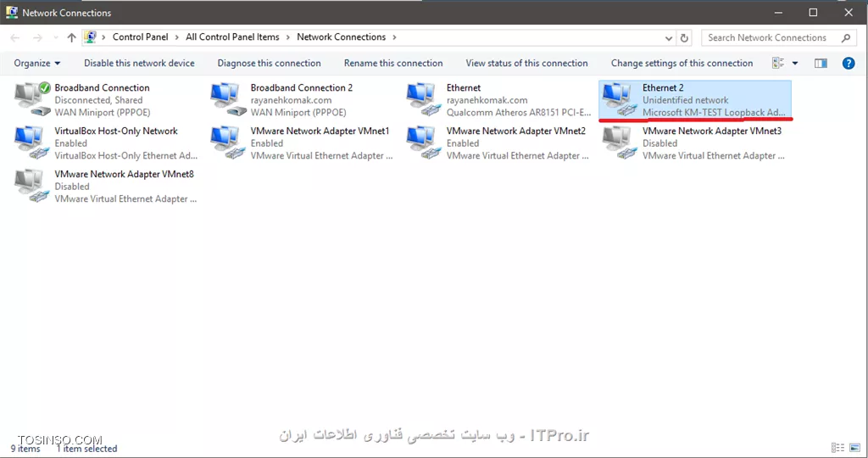Open the Organize dropdown menu

pyautogui.click(x=37, y=63)
